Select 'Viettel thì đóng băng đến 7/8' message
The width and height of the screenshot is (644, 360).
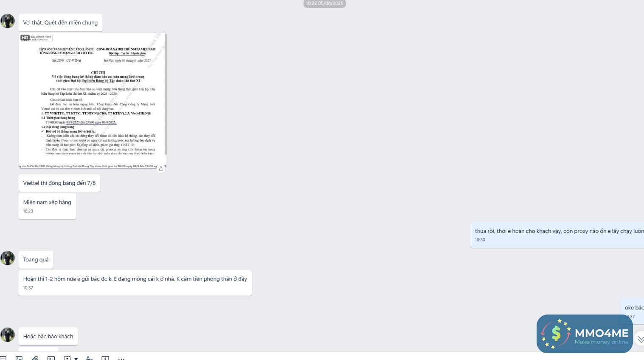[x=59, y=183]
